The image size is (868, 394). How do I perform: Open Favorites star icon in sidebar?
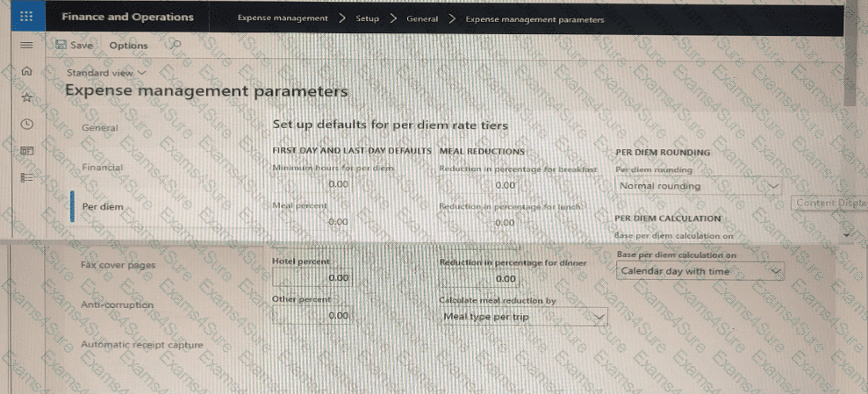[26, 97]
